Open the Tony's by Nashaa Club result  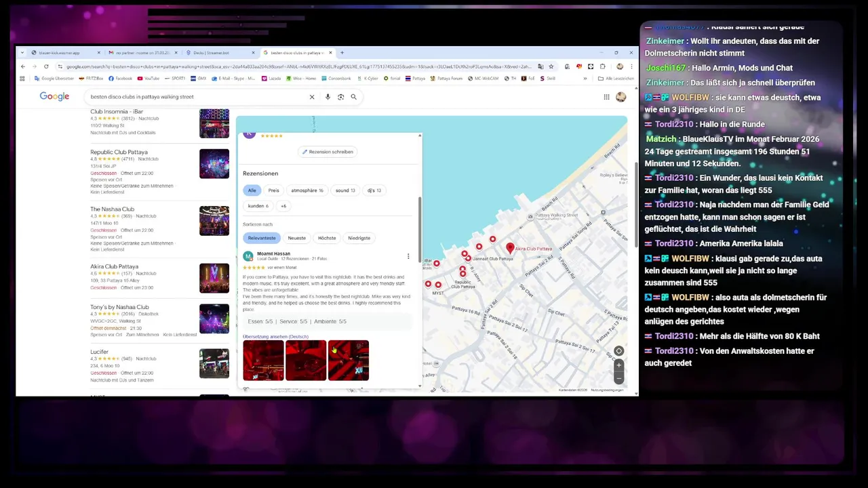click(119, 307)
